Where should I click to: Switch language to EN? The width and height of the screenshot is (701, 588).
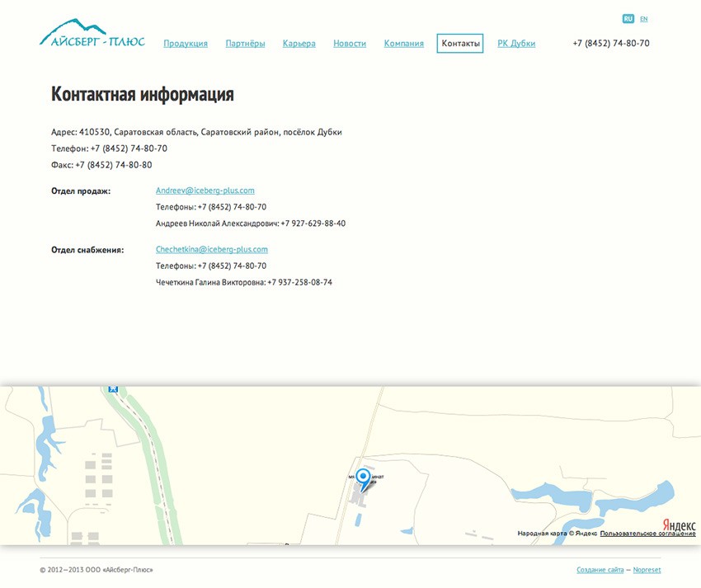644,19
